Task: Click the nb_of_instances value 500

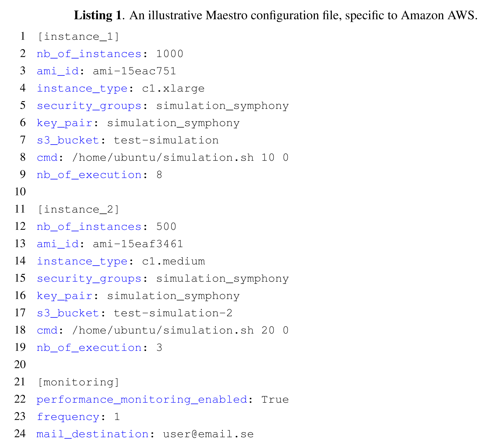Action: point(166,227)
